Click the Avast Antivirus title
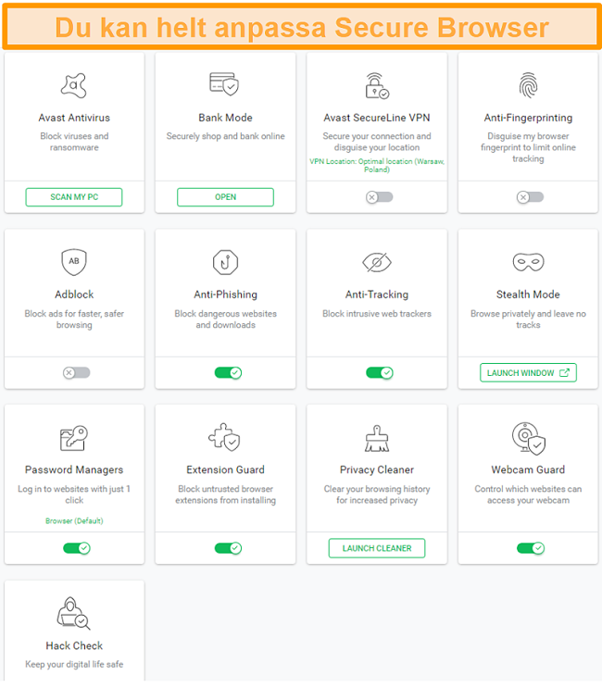Image resolution: width=602 pixels, height=700 pixels. (74, 118)
